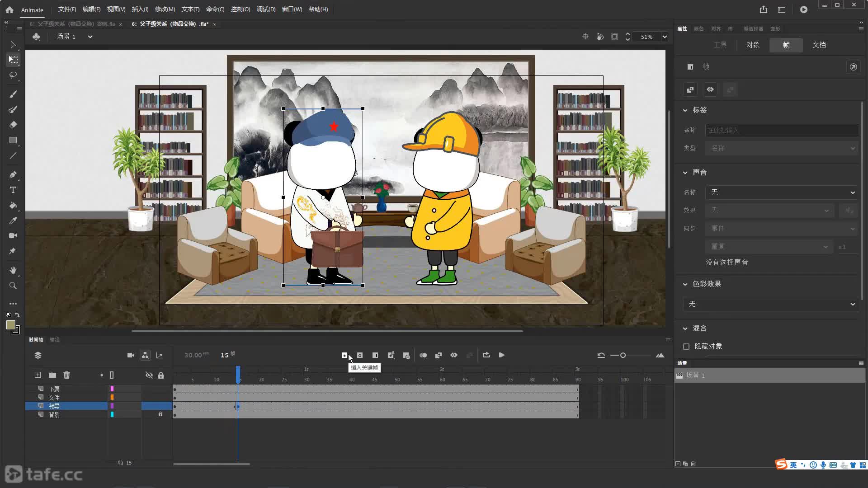The width and height of the screenshot is (868, 488).
Task: Open the 文件(F) menu
Action: tap(67, 9)
